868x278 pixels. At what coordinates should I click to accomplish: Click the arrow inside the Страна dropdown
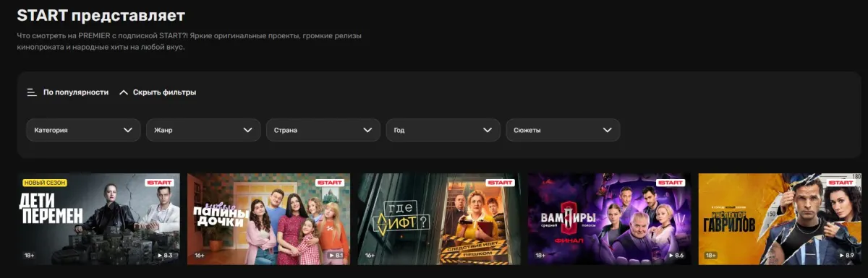367,130
